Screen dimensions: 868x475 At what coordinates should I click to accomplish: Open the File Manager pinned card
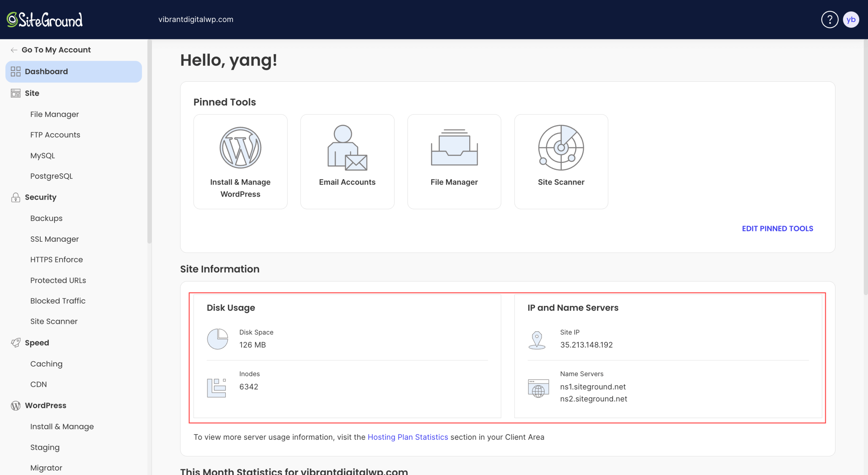(454, 162)
